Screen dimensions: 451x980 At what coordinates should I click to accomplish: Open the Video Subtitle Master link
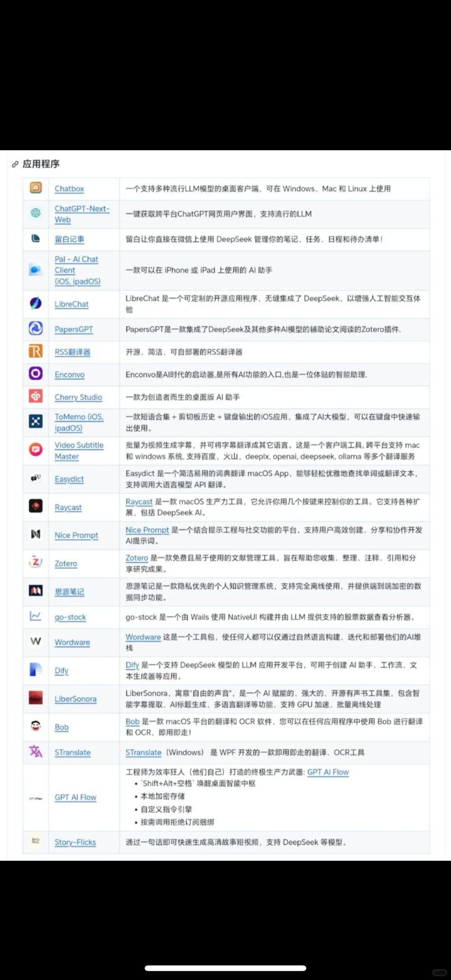click(x=79, y=451)
